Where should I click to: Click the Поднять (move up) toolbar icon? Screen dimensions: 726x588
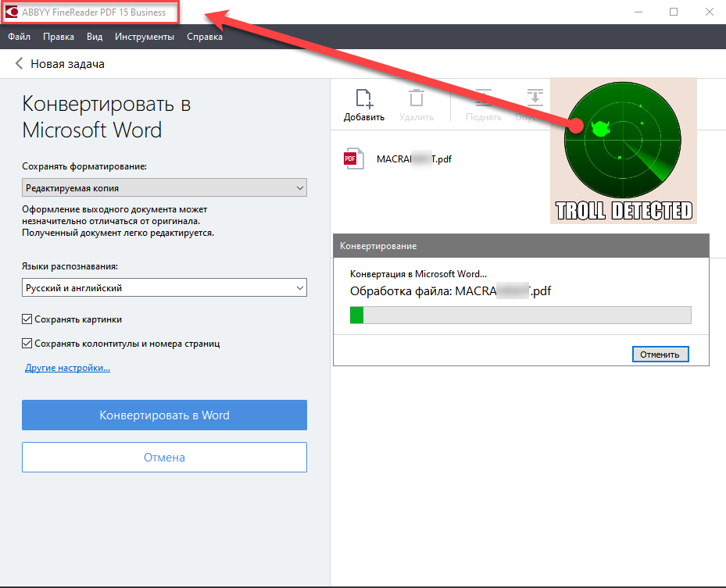point(484,98)
